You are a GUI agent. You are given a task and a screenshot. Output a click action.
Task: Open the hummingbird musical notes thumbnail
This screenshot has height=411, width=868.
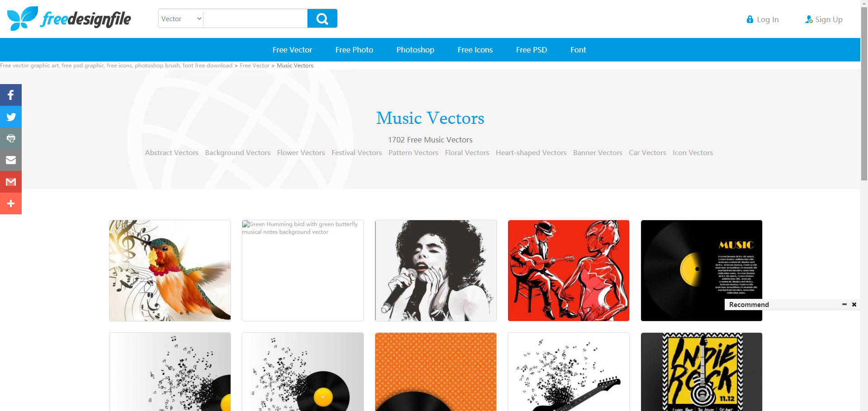pos(170,270)
